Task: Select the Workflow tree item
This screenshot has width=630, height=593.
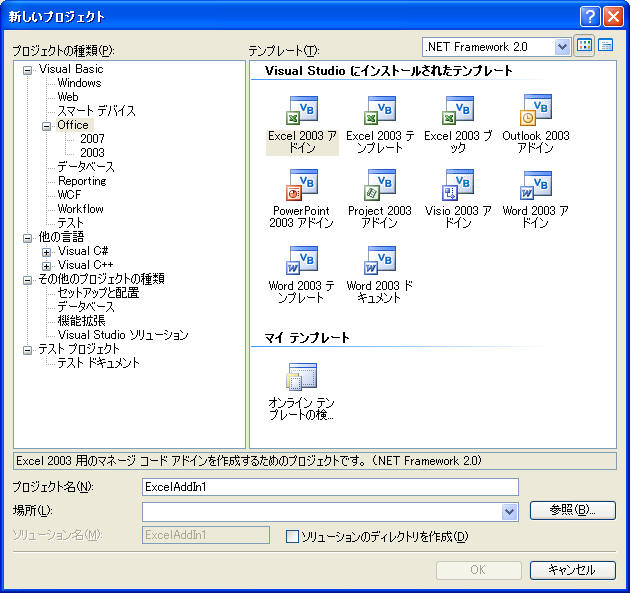Action: click(x=81, y=209)
